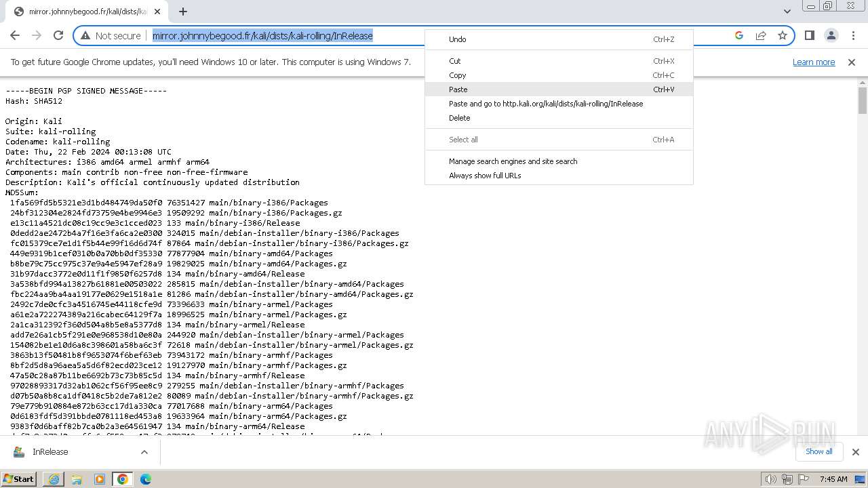Open the Learn more link
This screenshot has height=488, width=868.
(x=814, y=62)
